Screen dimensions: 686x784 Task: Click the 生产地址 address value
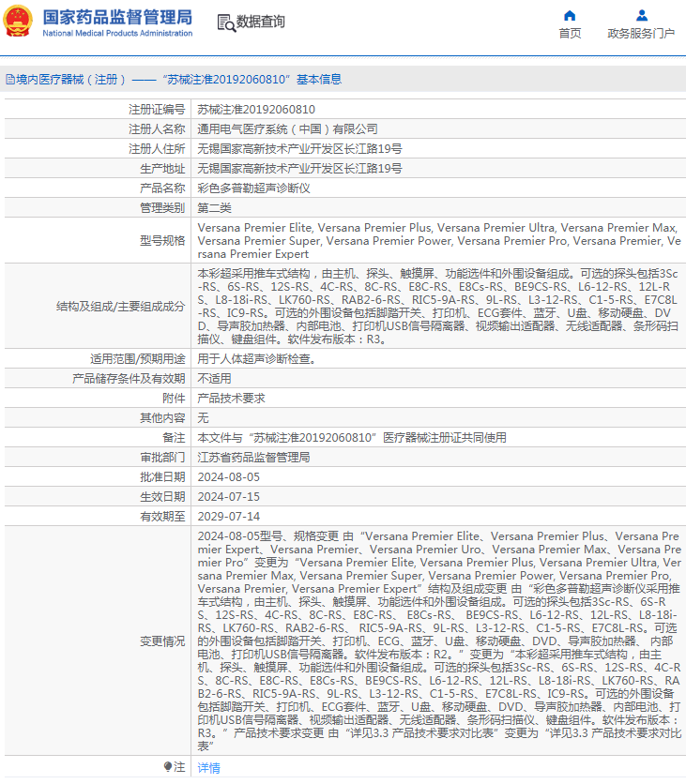coord(299,169)
